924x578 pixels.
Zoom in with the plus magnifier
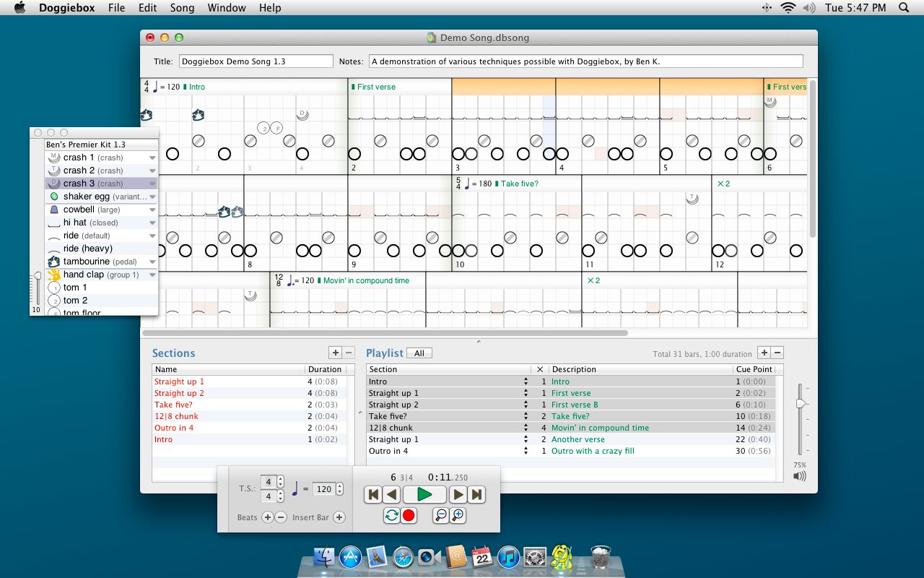tap(458, 516)
